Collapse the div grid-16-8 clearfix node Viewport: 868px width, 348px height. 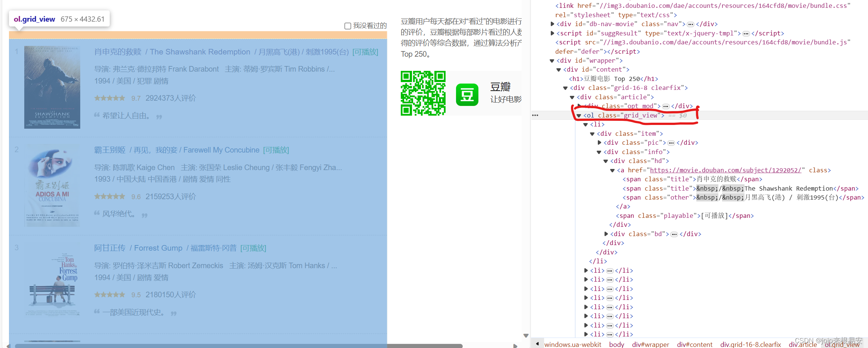(x=565, y=88)
